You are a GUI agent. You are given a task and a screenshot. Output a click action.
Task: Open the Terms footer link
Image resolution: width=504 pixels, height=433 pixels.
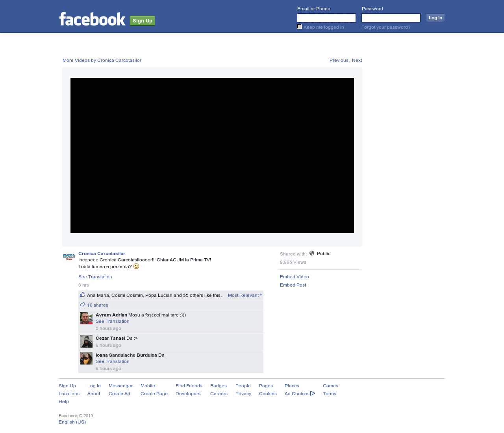330,394
